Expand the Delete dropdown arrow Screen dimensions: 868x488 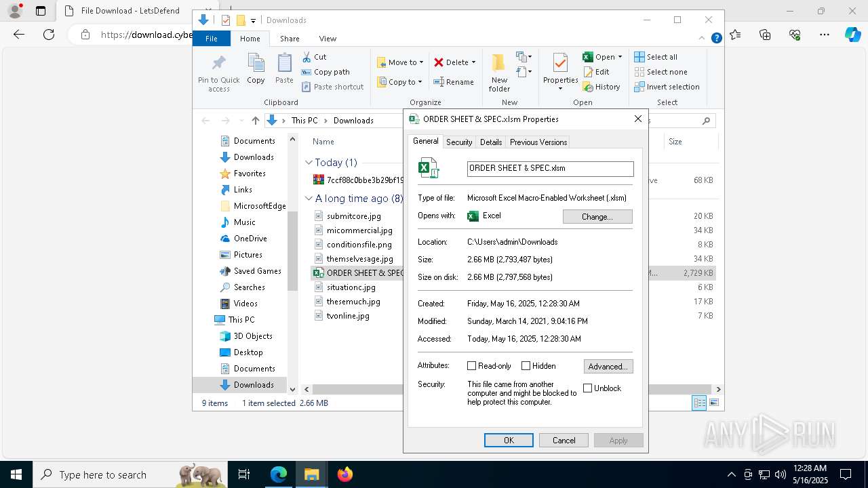click(473, 62)
